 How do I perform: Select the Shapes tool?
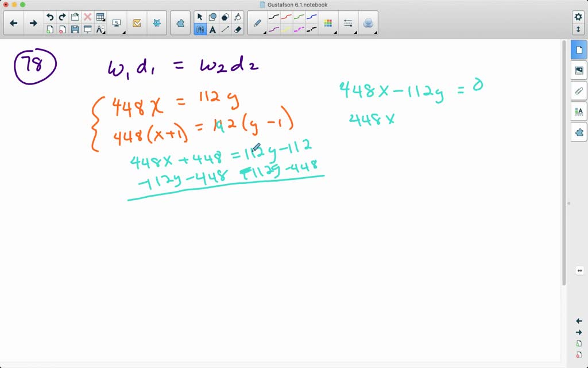[212, 17]
